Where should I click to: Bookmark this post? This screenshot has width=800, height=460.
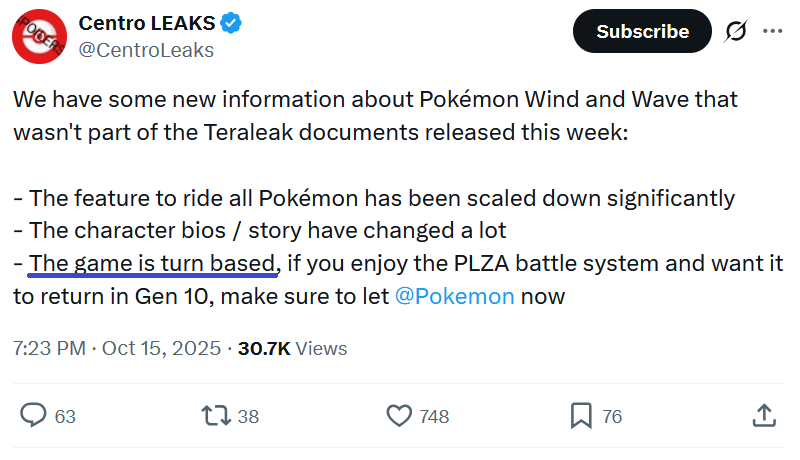point(582,415)
